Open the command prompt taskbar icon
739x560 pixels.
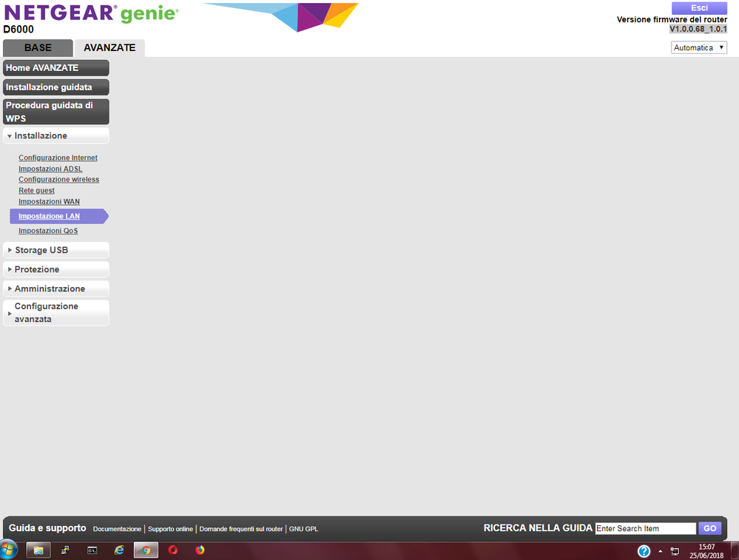click(92, 550)
